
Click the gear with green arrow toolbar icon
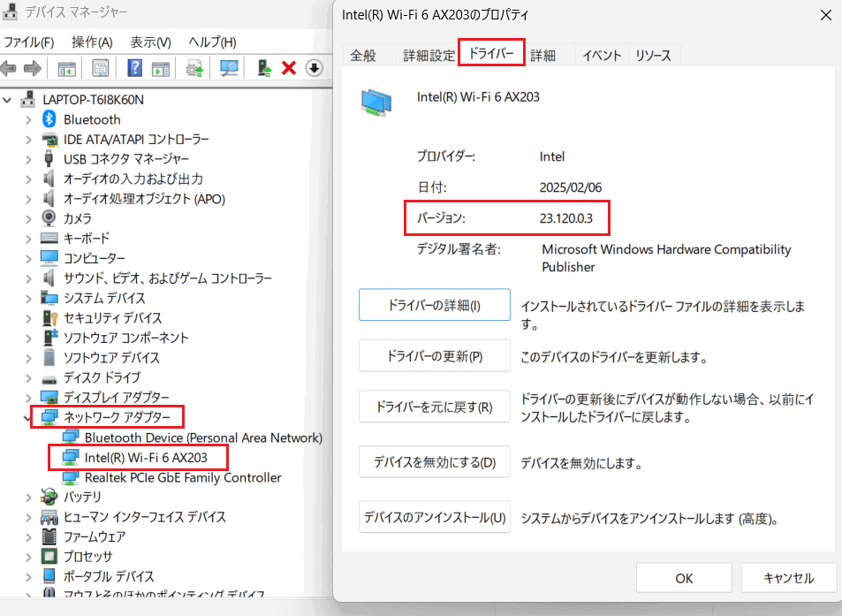[194, 68]
